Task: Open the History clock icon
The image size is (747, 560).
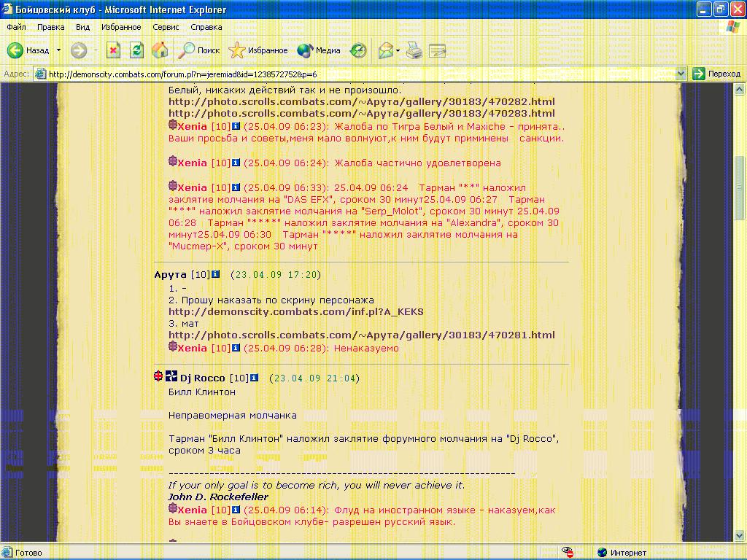Action: [358, 50]
